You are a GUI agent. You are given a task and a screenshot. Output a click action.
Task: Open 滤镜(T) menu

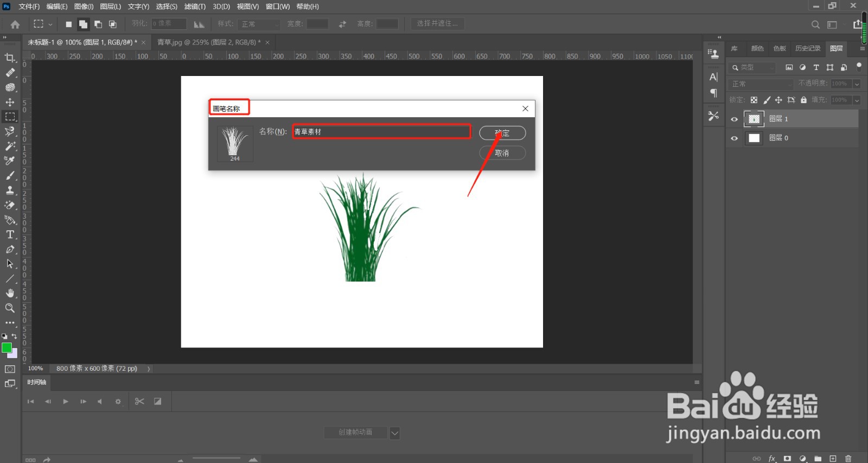(x=195, y=7)
